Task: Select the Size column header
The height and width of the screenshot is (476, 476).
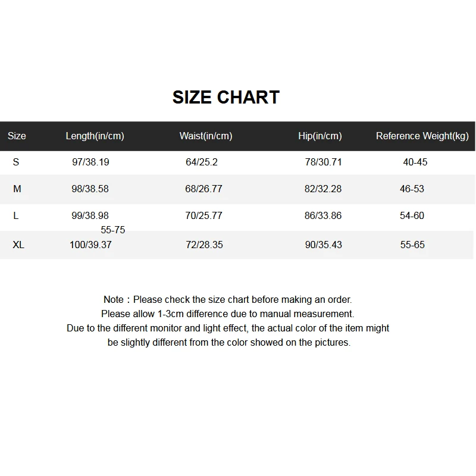Action: [17, 136]
